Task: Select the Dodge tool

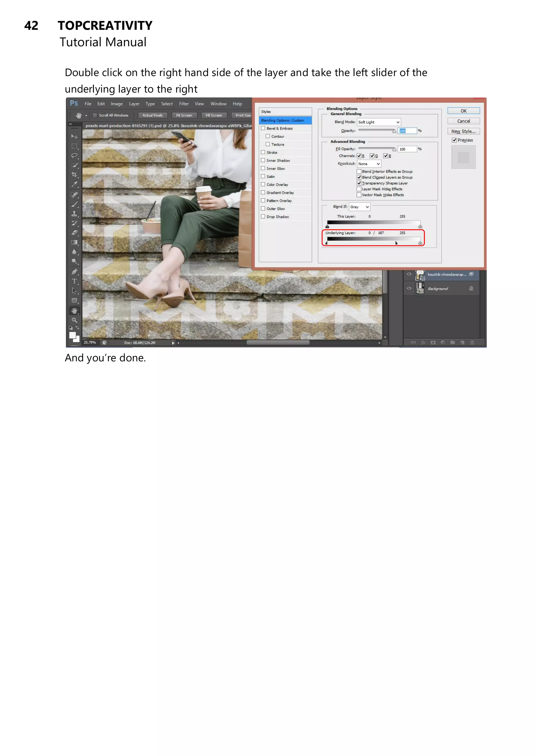Action: (74, 261)
